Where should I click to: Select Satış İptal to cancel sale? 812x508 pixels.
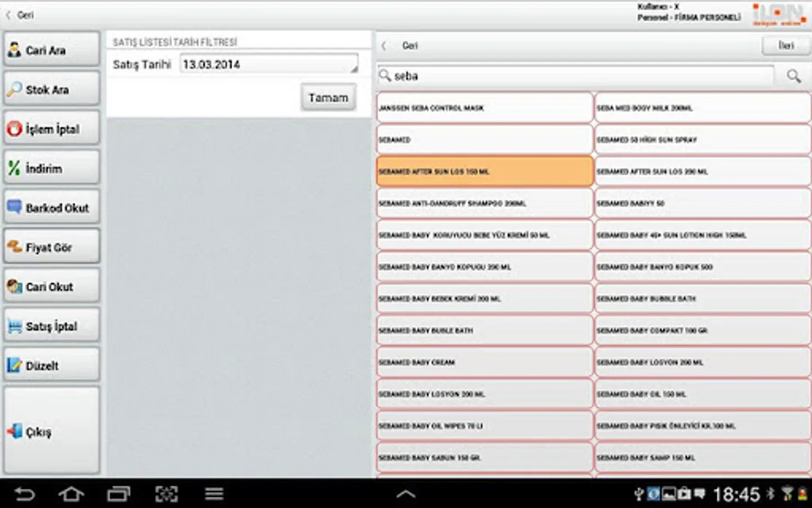(x=52, y=326)
